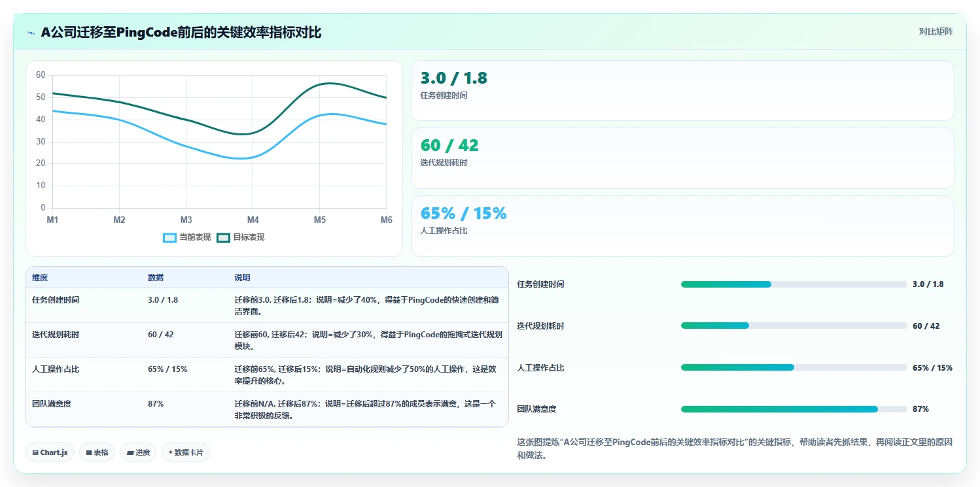980x487 pixels.
Task: Click the table description starting "迁移前60, 迁移后42"
Action: tap(368, 340)
